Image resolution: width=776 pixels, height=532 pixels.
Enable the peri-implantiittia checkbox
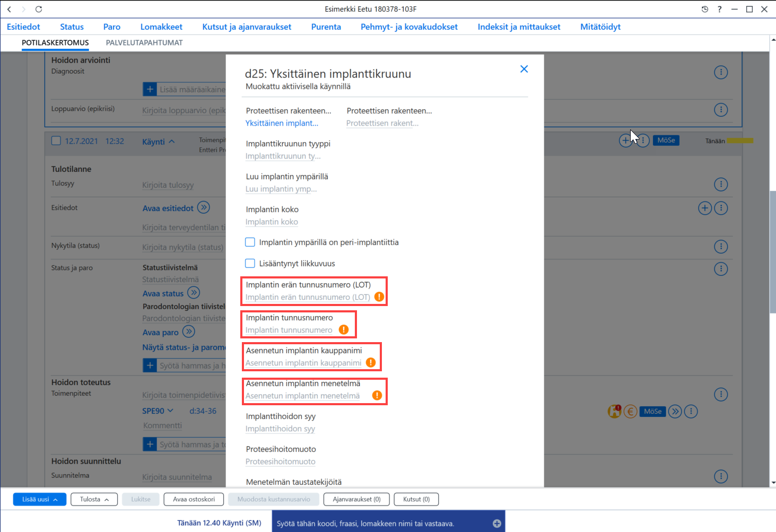(x=250, y=242)
